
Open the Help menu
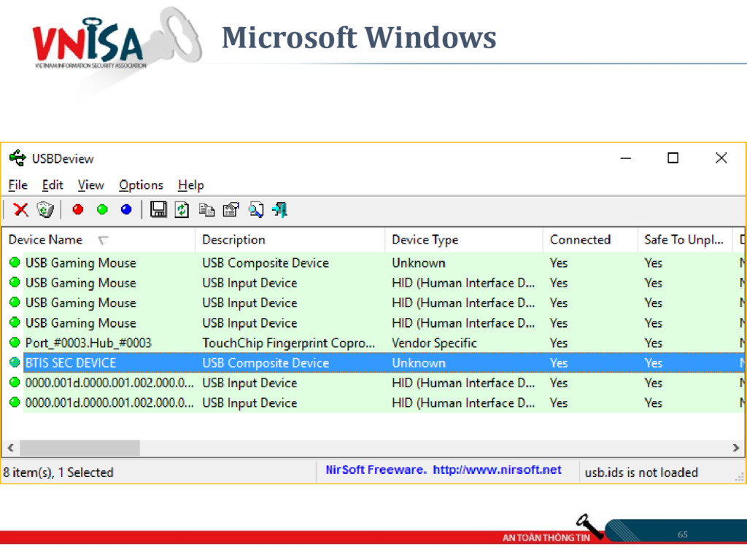click(x=191, y=184)
